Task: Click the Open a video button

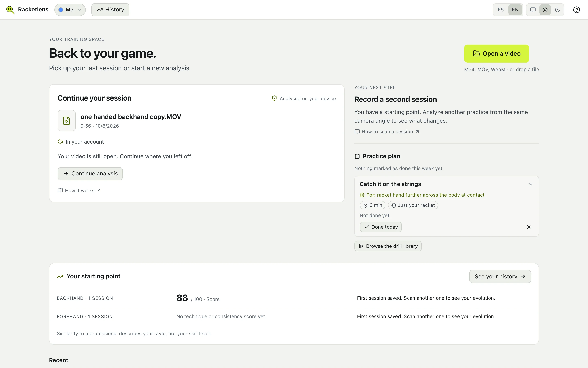Action: 496,54
